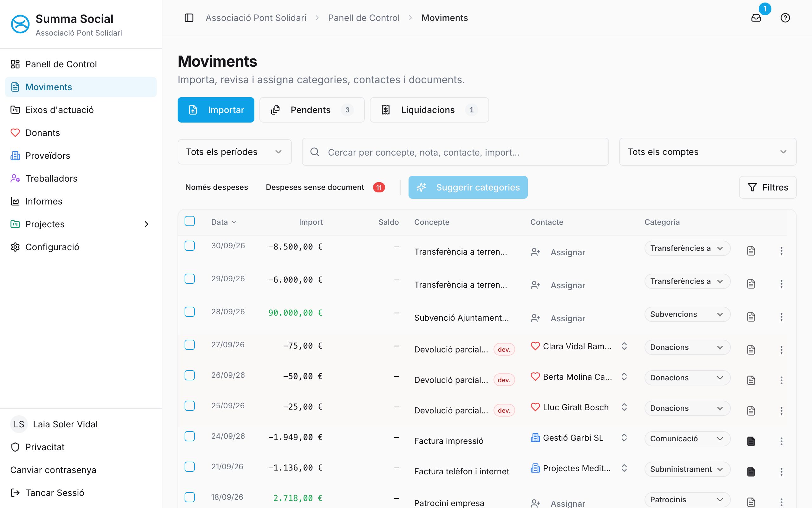Image resolution: width=812 pixels, height=508 pixels.
Task: Go to Donants in sidebar
Action: pos(81,133)
